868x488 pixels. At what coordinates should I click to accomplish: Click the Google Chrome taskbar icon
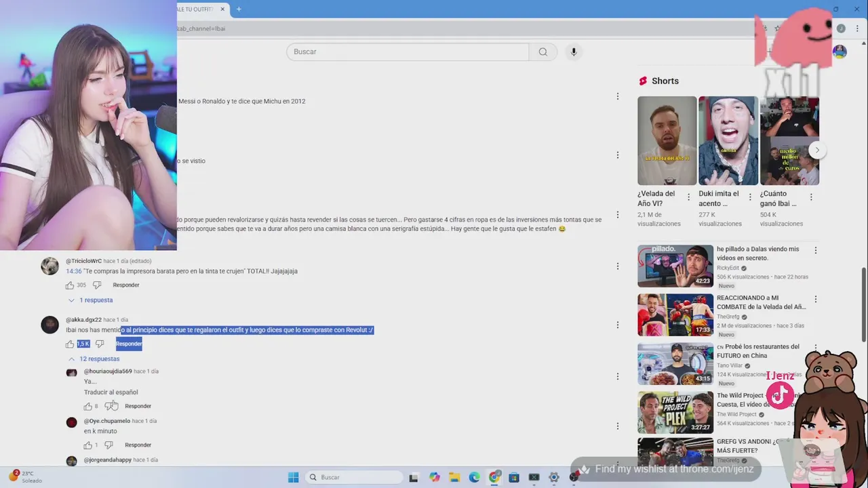click(x=494, y=477)
